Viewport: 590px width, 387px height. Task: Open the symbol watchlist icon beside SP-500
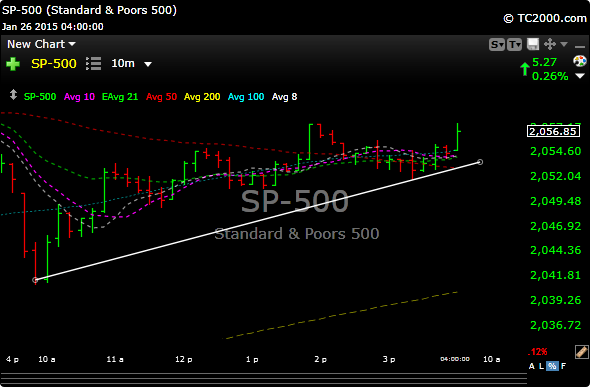tap(93, 64)
